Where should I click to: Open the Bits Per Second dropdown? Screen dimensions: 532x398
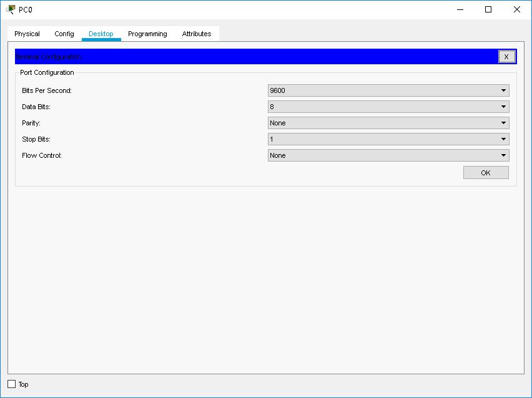pyautogui.click(x=503, y=90)
